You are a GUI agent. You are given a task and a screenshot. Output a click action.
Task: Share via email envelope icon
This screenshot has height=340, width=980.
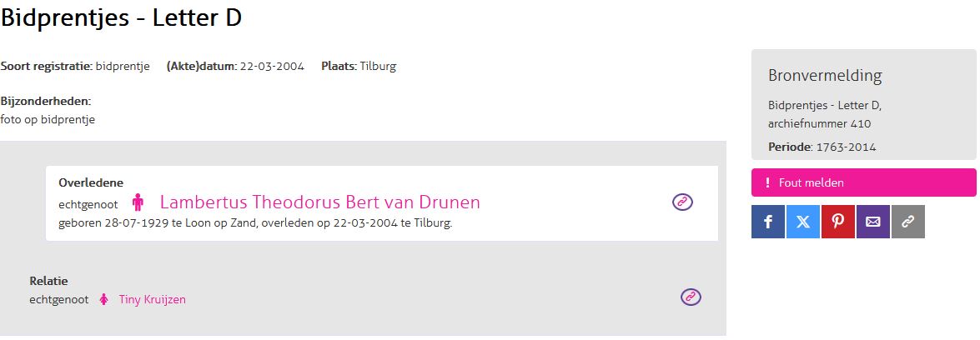[872, 222]
